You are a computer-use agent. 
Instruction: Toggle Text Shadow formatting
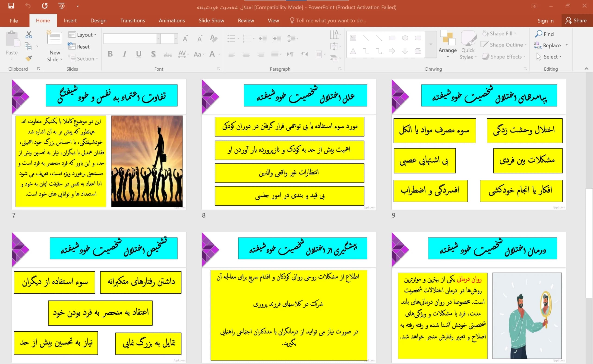(x=153, y=54)
